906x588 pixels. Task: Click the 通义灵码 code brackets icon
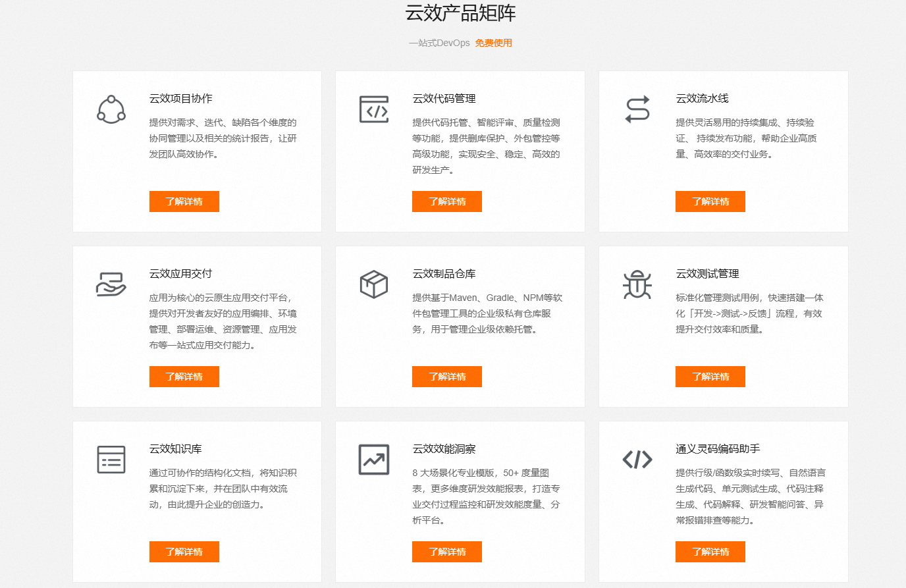(637, 460)
